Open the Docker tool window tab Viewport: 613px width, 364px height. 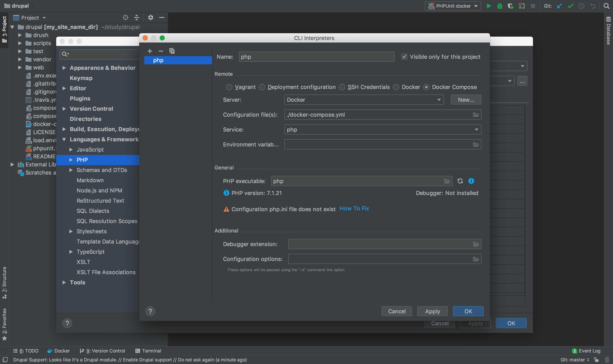[x=59, y=351]
